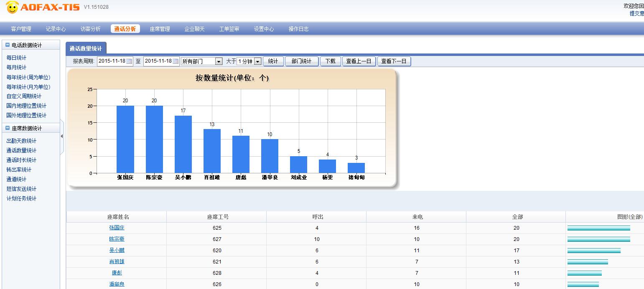Viewport: 644px width, 289px height.
Task: Open agent 张国庆 link in table
Action: click(x=117, y=228)
